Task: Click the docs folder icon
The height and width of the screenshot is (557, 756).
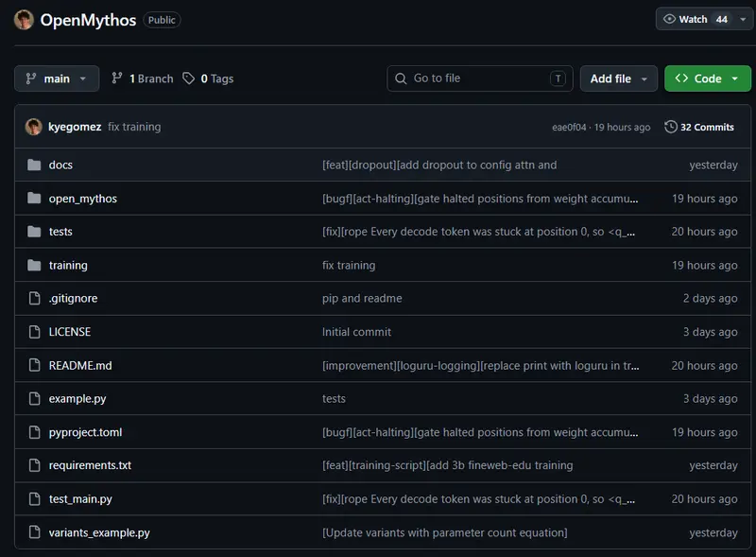Action: pyautogui.click(x=34, y=165)
